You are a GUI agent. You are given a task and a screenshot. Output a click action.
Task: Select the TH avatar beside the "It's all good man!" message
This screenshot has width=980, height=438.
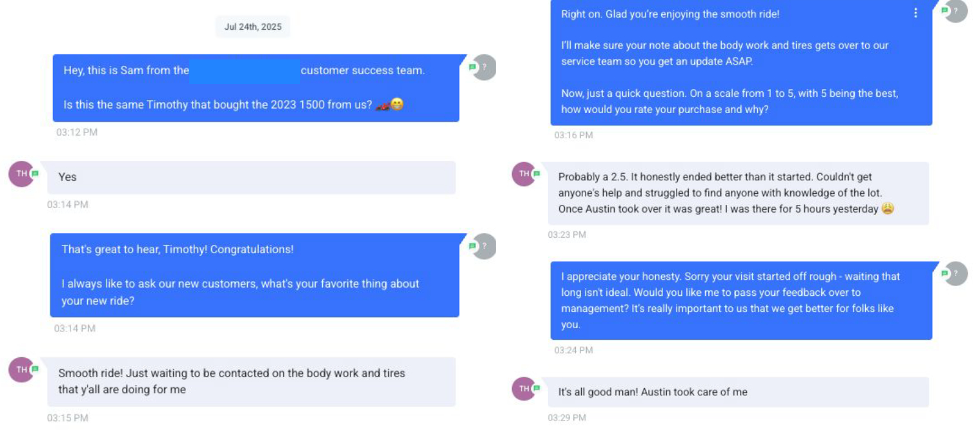tap(524, 389)
